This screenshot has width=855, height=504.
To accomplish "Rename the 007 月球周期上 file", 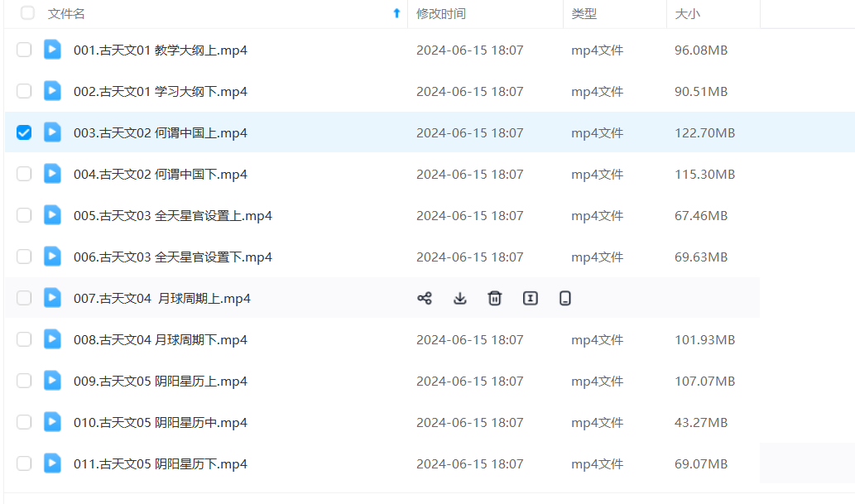I will point(531,299).
